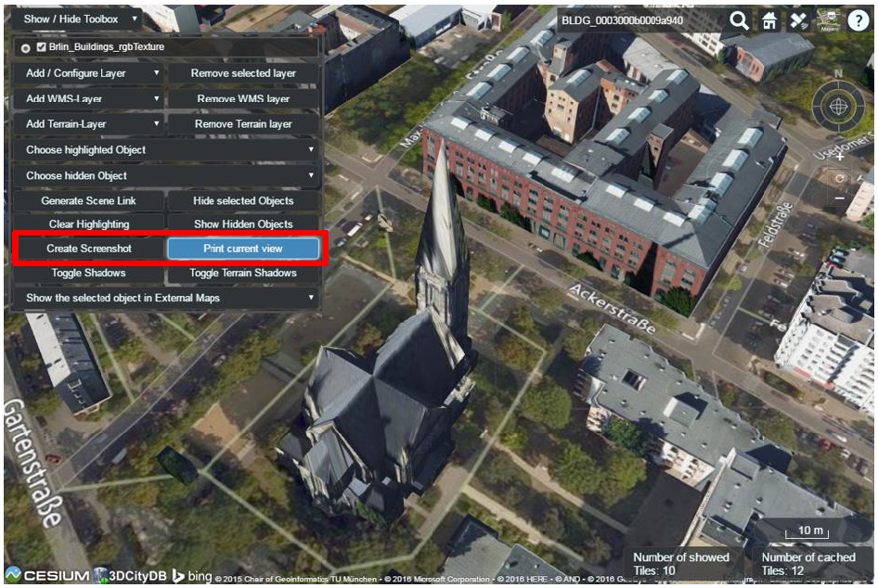
Task: Click Remove selected layer button
Action: (243, 73)
